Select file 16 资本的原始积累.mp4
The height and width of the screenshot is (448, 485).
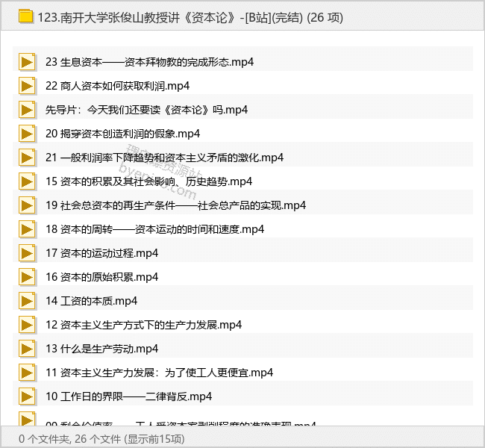pos(101,277)
